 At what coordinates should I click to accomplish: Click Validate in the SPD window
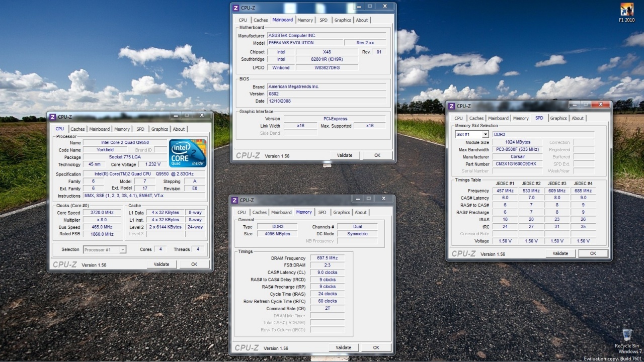pos(560,253)
